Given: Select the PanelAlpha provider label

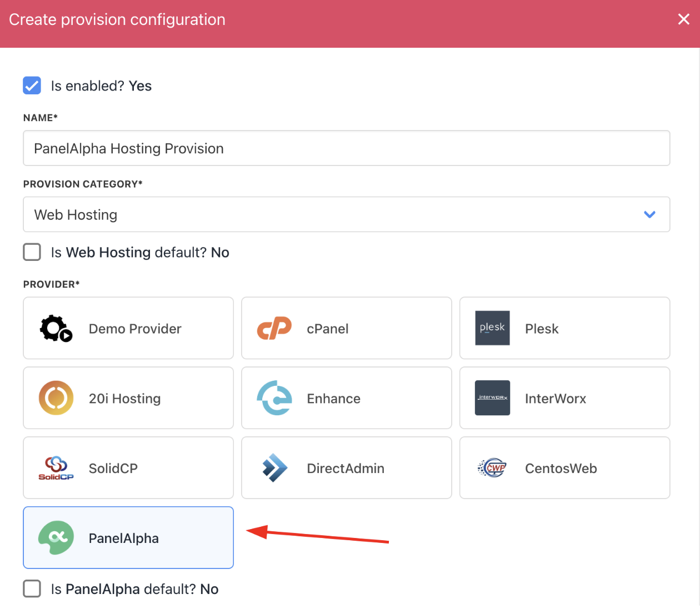Looking at the screenshot, I should (x=124, y=538).
